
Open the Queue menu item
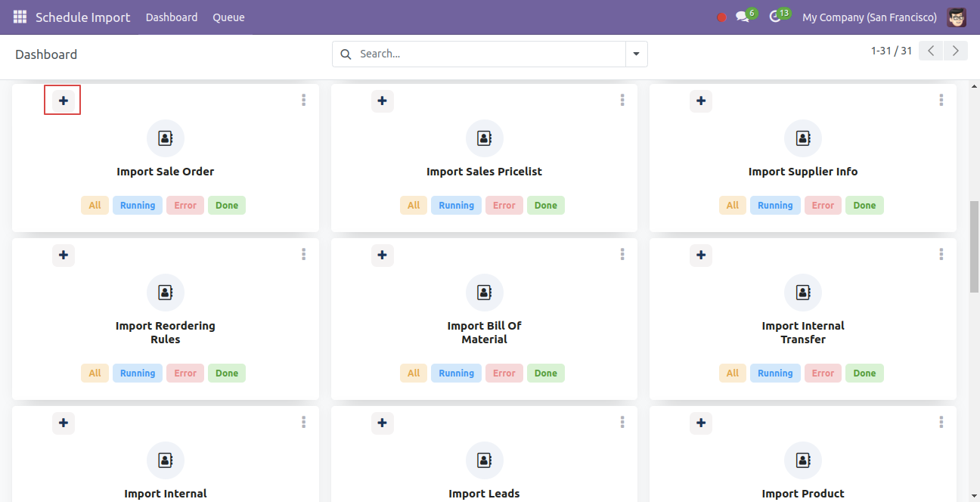[228, 17]
